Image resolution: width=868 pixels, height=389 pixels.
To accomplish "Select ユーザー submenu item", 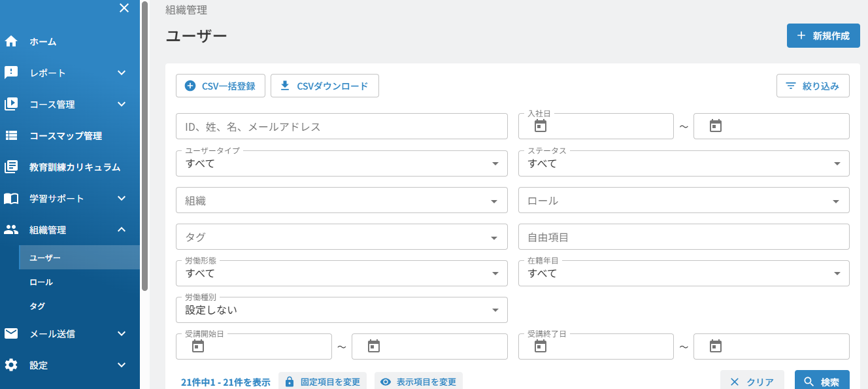I will (80, 258).
